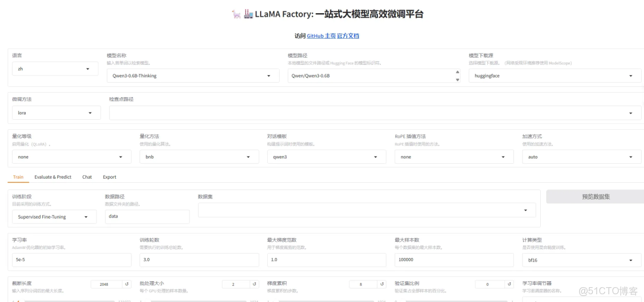Click the 截断长度 number box showing 2048
This screenshot has height=302, width=644.
coord(106,284)
